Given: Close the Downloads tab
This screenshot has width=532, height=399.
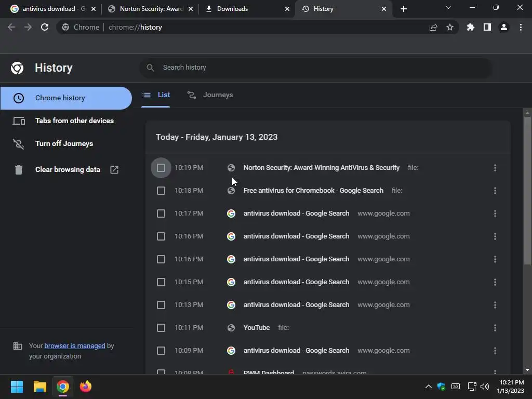Looking at the screenshot, I should [x=287, y=9].
